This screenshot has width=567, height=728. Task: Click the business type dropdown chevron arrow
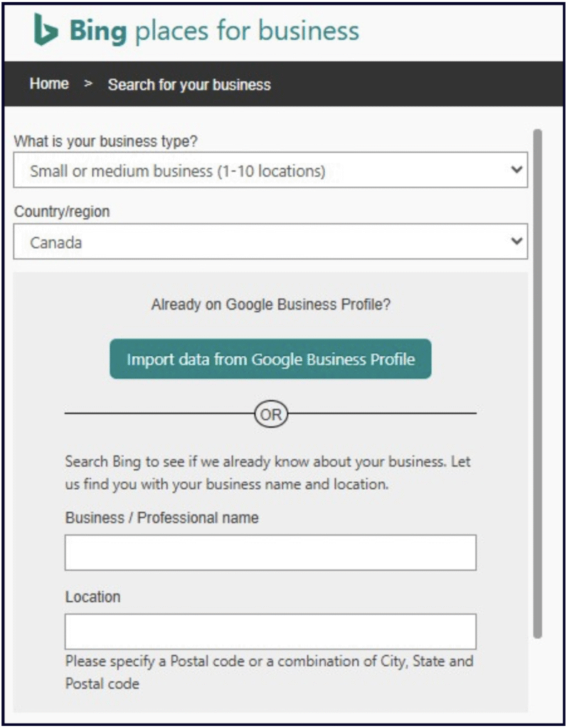[516, 171]
